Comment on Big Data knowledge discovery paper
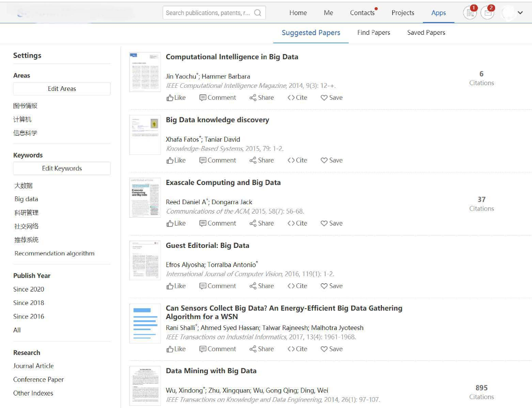This screenshot has height=408, width=532. click(218, 161)
